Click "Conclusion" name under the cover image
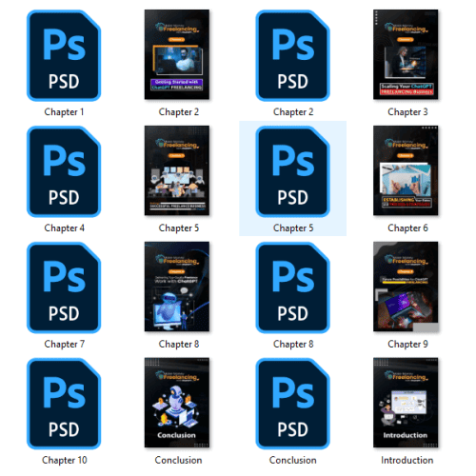Screen dimensions: 476x476 178,461
